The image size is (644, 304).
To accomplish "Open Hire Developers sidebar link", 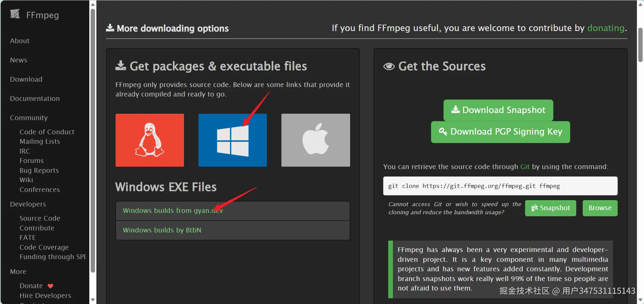I will pos(45,296).
